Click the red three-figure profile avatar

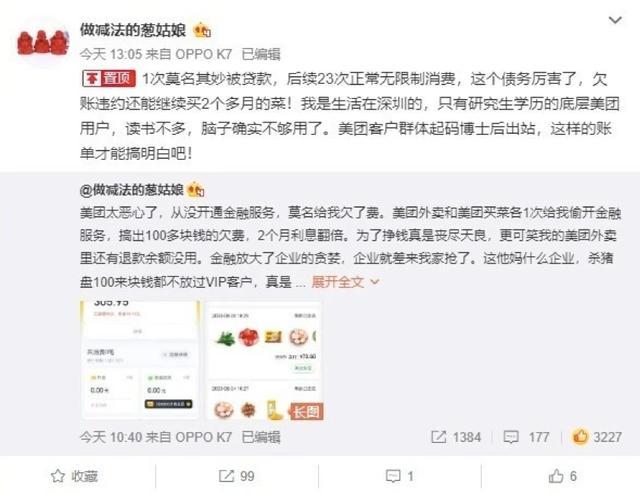pyautogui.click(x=43, y=42)
